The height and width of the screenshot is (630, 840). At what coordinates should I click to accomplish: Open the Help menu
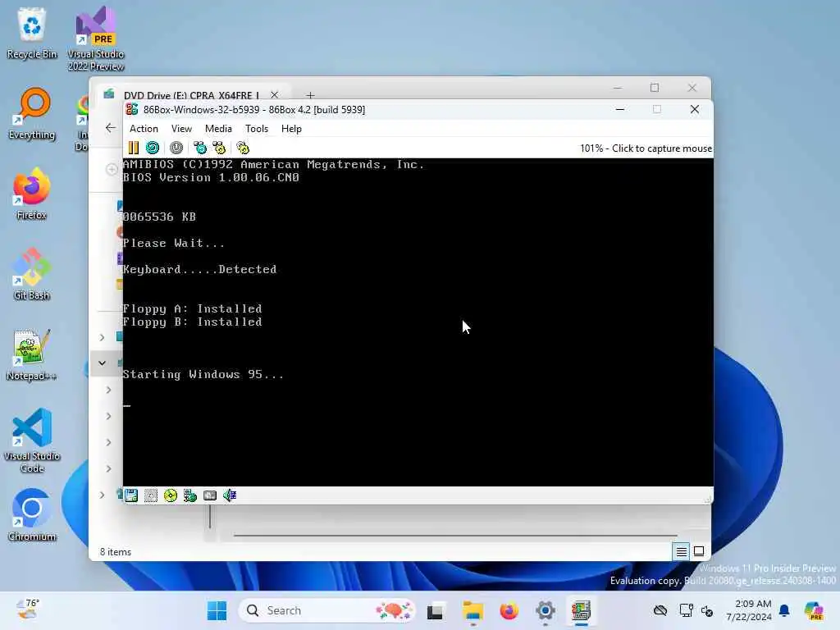[x=291, y=129]
